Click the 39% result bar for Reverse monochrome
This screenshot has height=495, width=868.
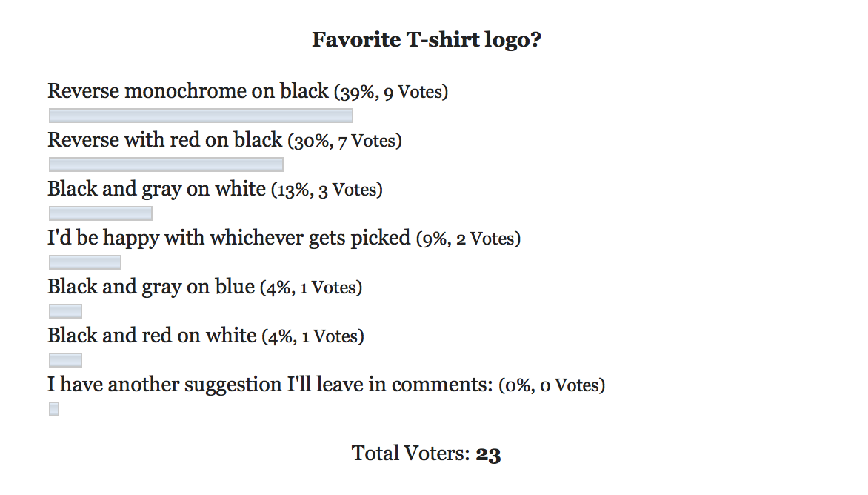pos(201,116)
